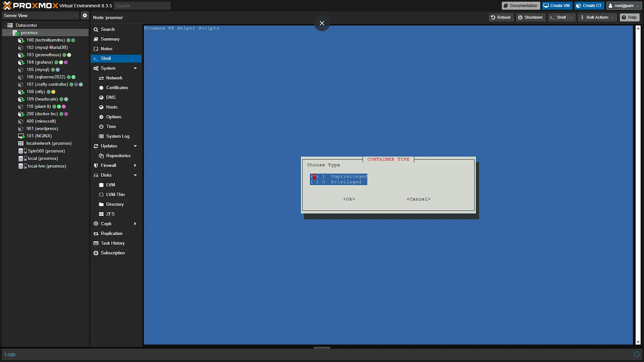Click the Help button
The image size is (644, 362).
click(629, 17)
